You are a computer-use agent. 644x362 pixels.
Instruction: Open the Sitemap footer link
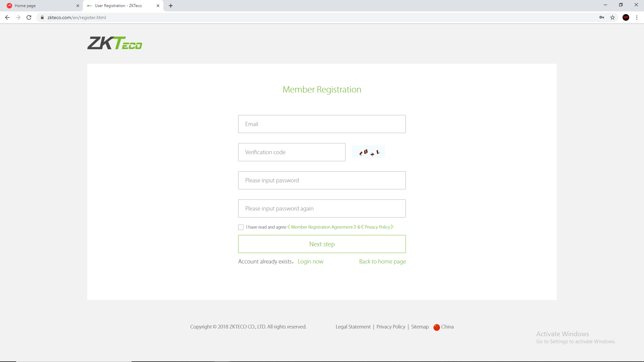pyautogui.click(x=420, y=327)
